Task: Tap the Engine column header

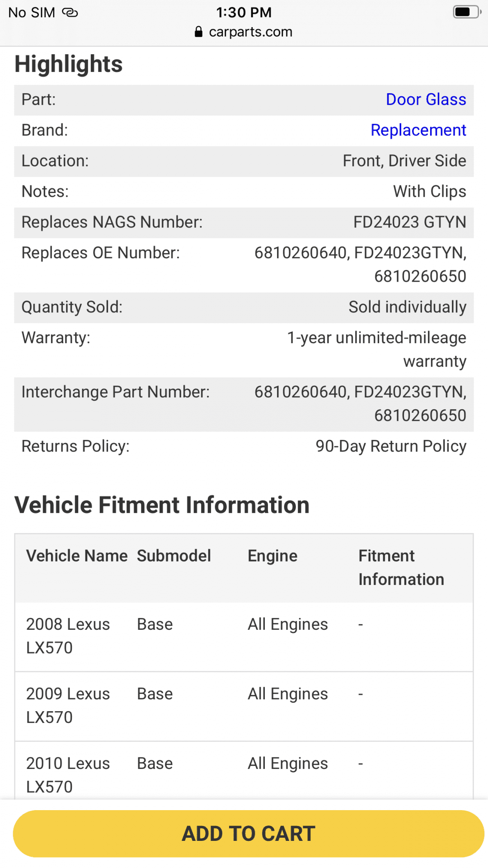Action: coord(272,557)
